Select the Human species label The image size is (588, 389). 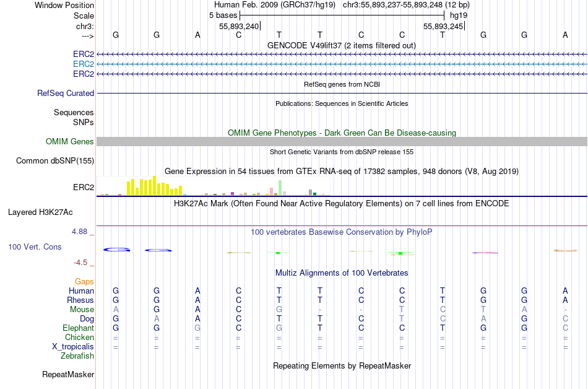pos(81,291)
